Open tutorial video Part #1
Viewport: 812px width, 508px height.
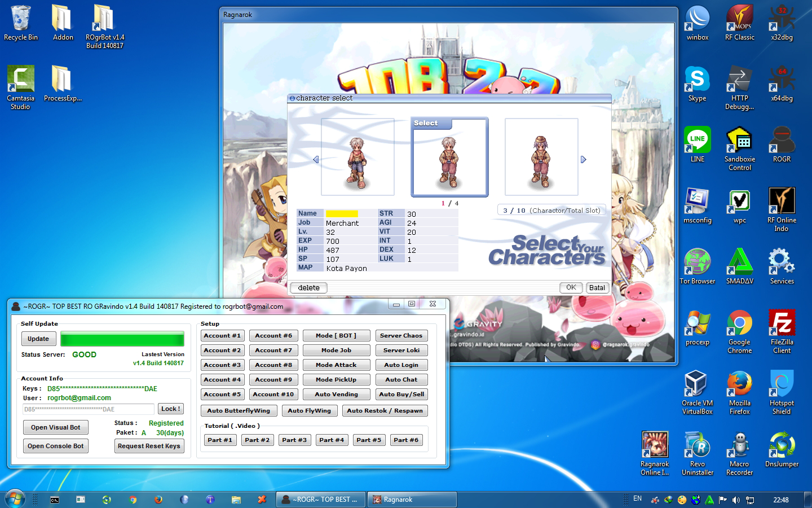219,440
